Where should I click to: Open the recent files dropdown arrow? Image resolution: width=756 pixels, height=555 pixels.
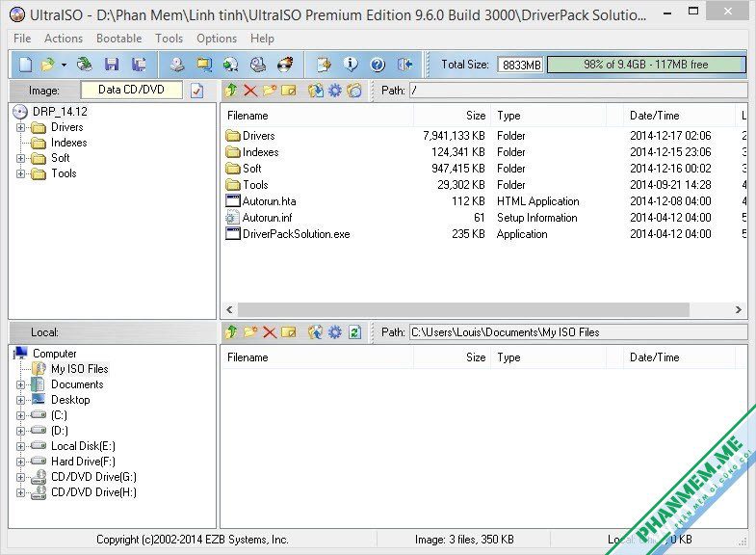click(x=64, y=65)
